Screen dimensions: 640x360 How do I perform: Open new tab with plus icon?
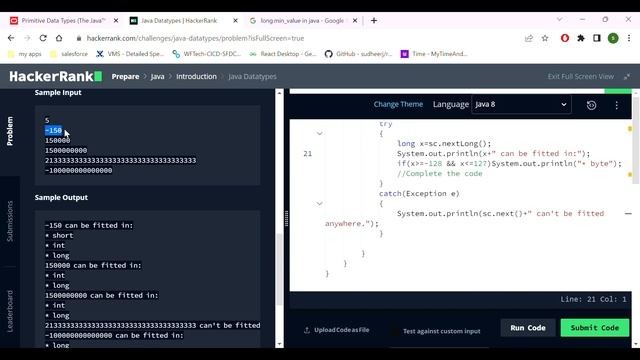click(374, 20)
